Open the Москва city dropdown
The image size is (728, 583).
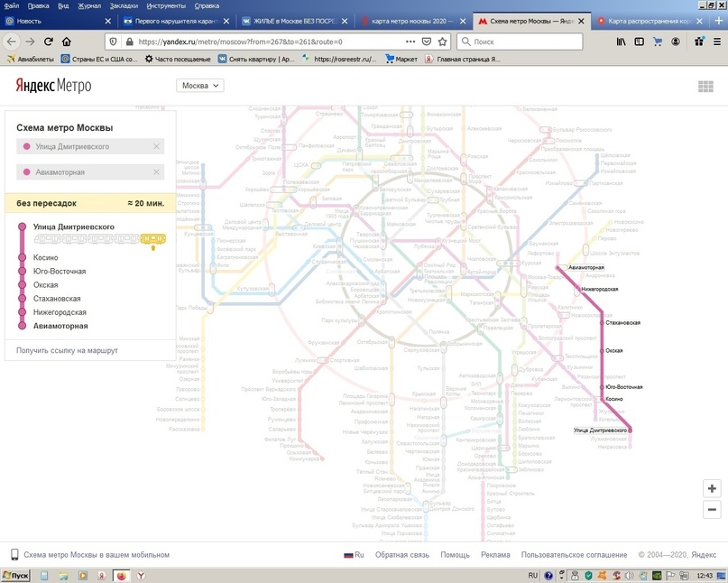pos(200,86)
